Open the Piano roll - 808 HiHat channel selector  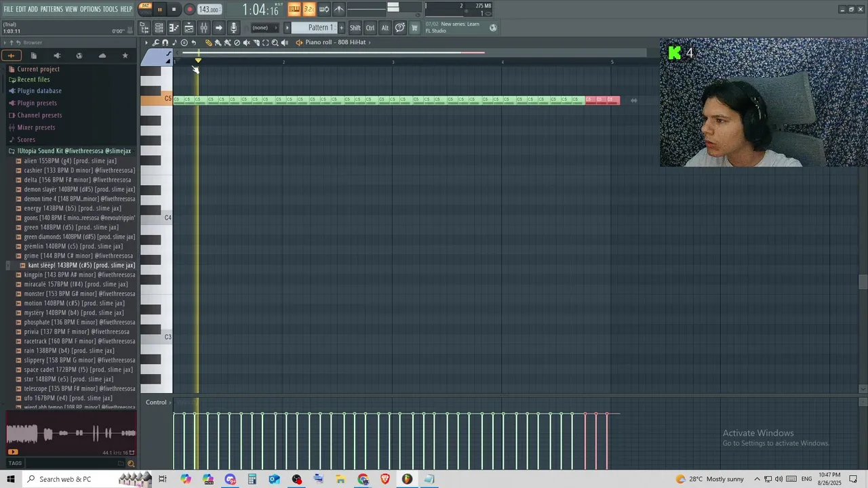point(335,42)
